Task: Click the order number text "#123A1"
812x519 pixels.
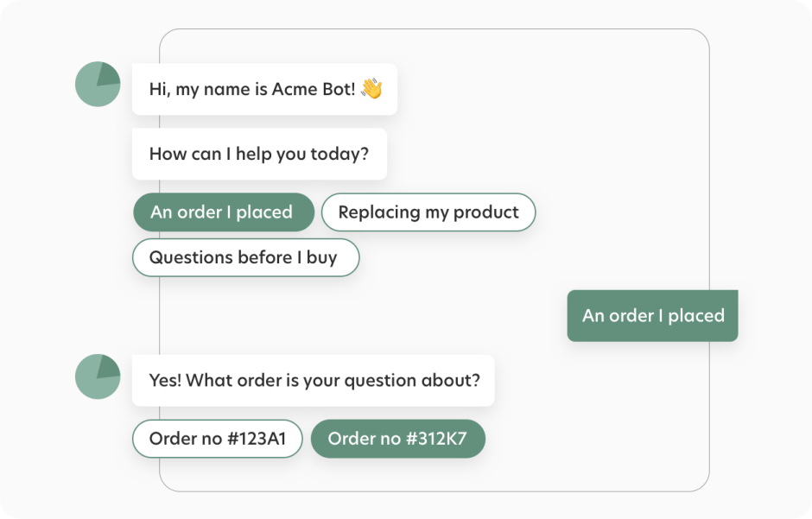Action: coord(256,439)
